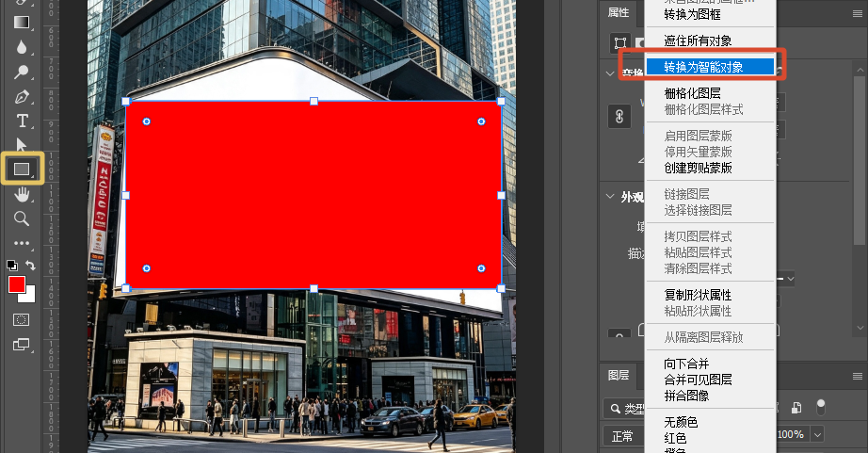The height and width of the screenshot is (453, 868).
Task: Change the screen mode icon
Action: [22, 345]
